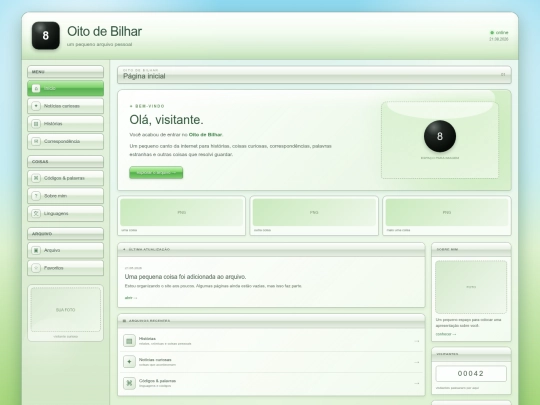Click the arrow on Histórias recent row
Image resolution: width=540 pixels, height=405 pixels.
click(417, 341)
